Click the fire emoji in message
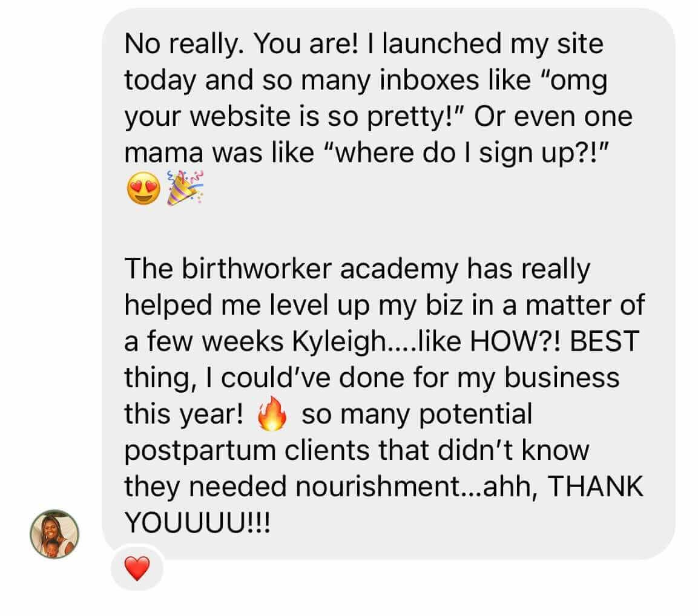 point(272,413)
